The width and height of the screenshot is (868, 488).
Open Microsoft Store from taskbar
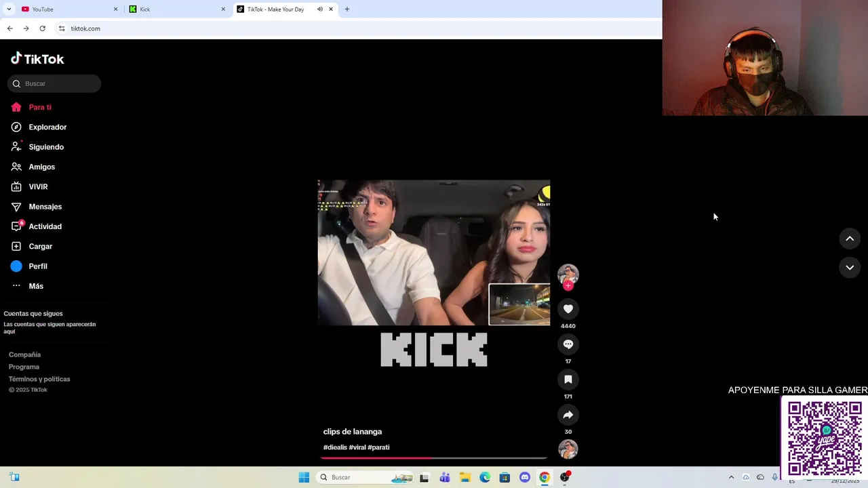pos(505,477)
